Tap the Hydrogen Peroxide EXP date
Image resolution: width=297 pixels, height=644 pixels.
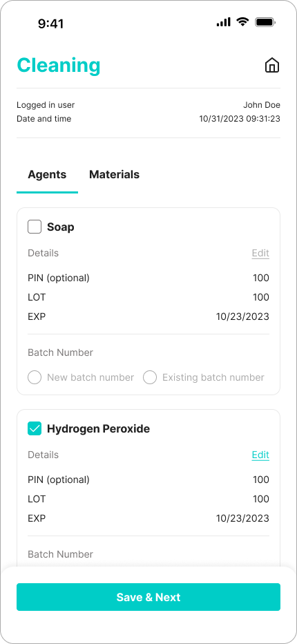[242, 518]
